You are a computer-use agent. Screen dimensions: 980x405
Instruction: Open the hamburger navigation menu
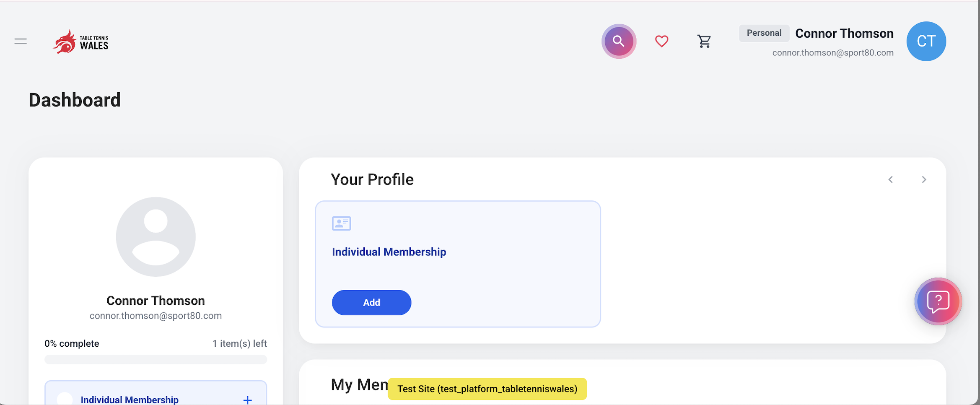pyautogui.click(x=21, y=41)
